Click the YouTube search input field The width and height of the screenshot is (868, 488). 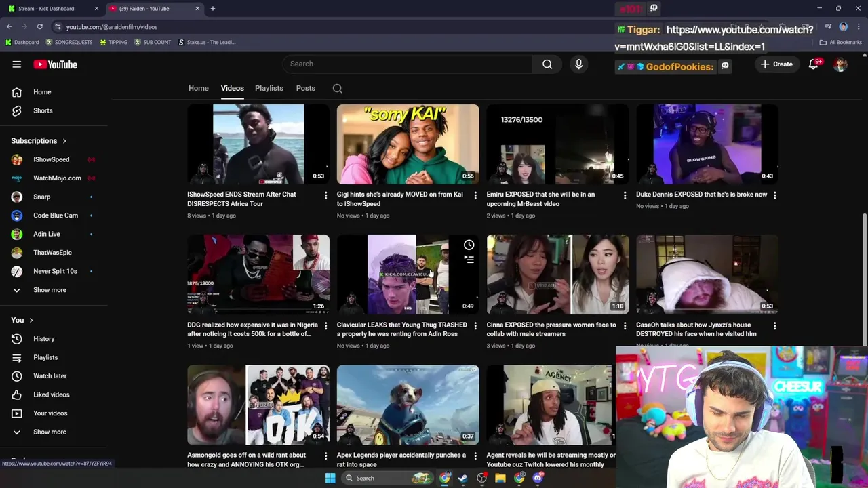(x=407, y=64)
